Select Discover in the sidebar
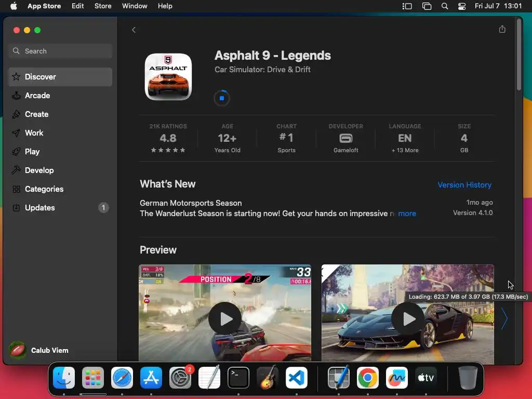Image resolution: width=532 pixels, height=399 pixels. tap(60, 77)
